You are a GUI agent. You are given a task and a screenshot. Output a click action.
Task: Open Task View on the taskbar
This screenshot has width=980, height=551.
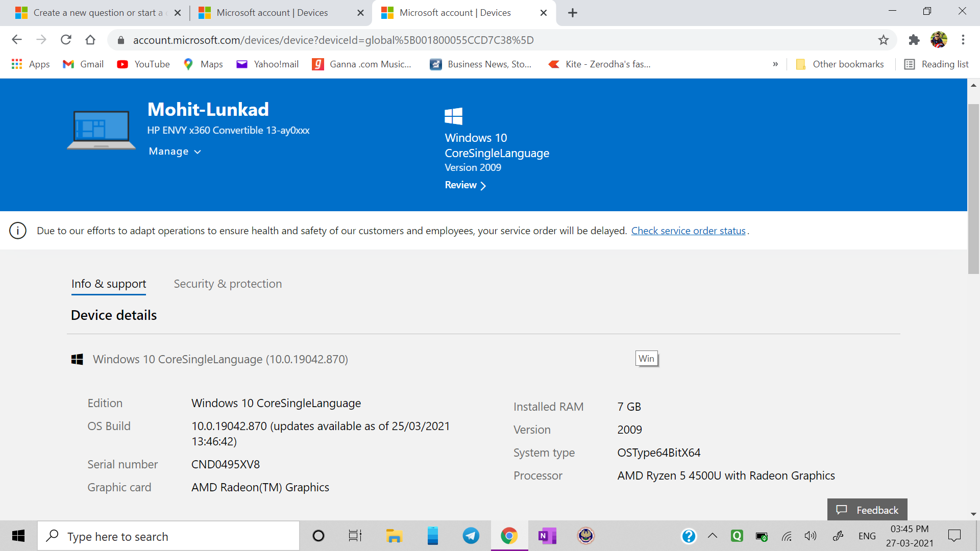[355, 536]
